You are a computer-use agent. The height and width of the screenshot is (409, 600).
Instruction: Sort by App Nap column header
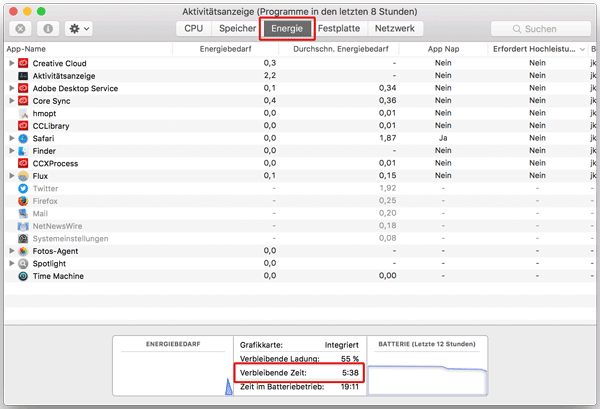443,49
